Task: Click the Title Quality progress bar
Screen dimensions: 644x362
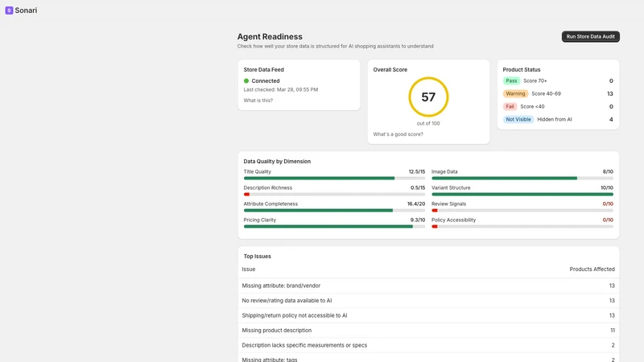Action: 334,178
